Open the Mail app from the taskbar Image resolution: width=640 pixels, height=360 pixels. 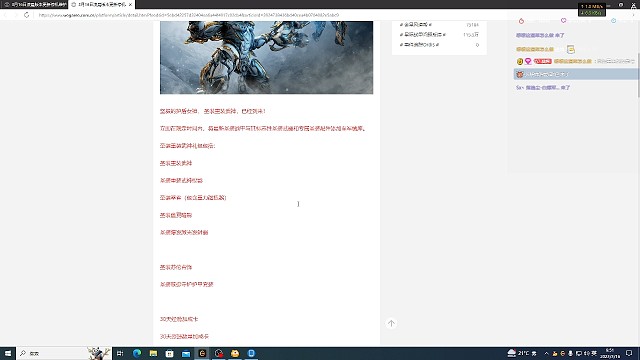click(x=186, y=353)
